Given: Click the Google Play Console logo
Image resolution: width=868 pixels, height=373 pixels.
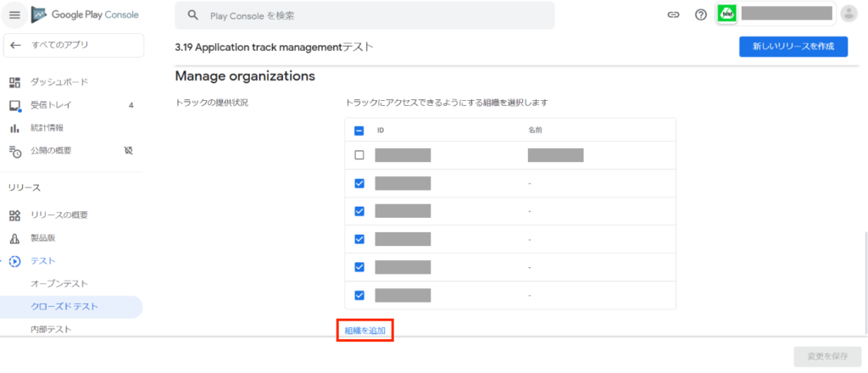Looking at the screenshot, I should 85,14.
